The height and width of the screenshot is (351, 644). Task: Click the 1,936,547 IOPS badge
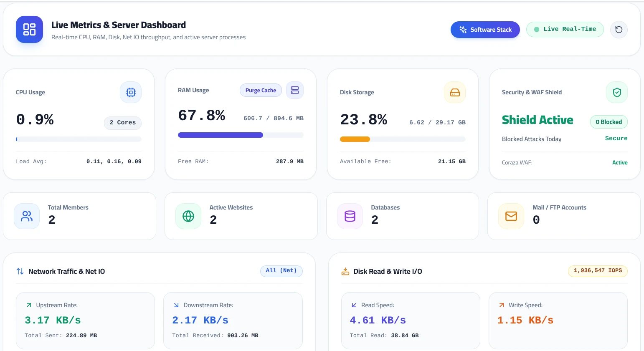(x=598, y=271)
